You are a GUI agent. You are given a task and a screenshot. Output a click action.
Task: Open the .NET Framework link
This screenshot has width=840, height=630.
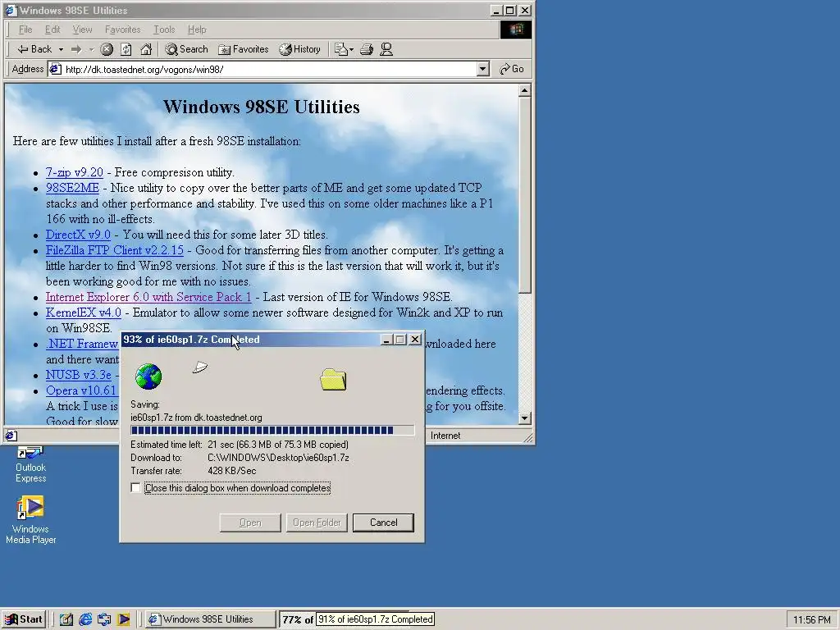82,344
